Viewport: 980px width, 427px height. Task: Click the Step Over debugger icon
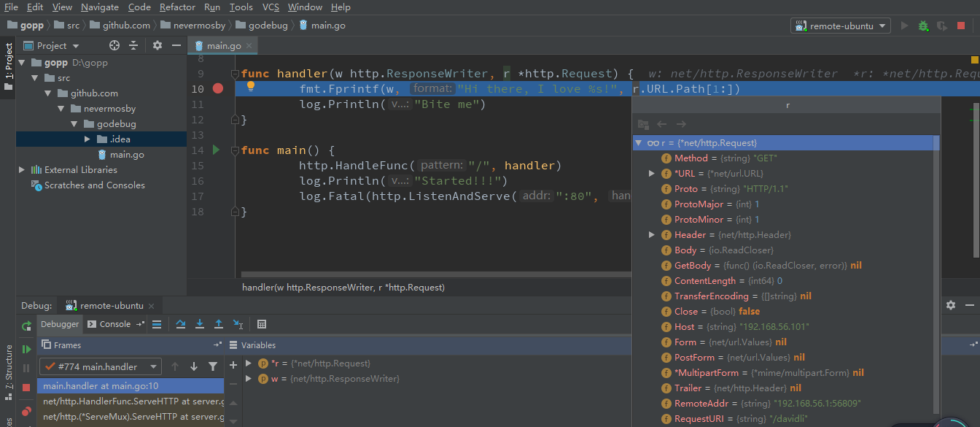point(181,324)
